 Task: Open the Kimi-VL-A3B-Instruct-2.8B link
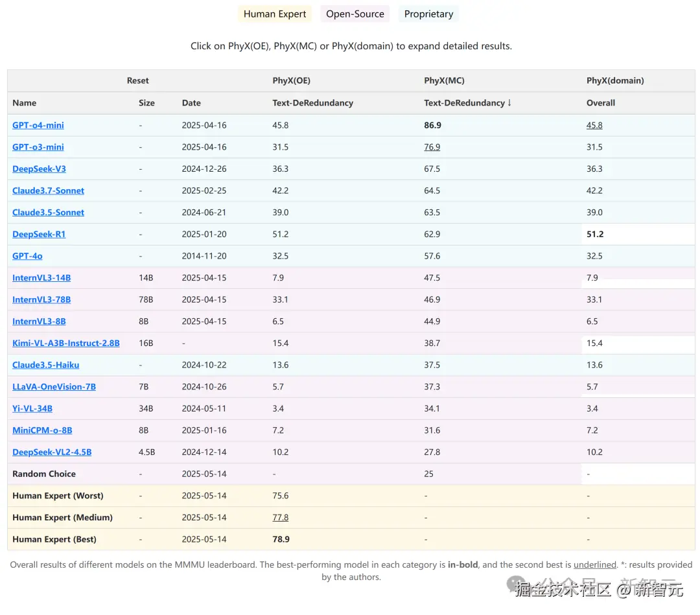[66, 343]
